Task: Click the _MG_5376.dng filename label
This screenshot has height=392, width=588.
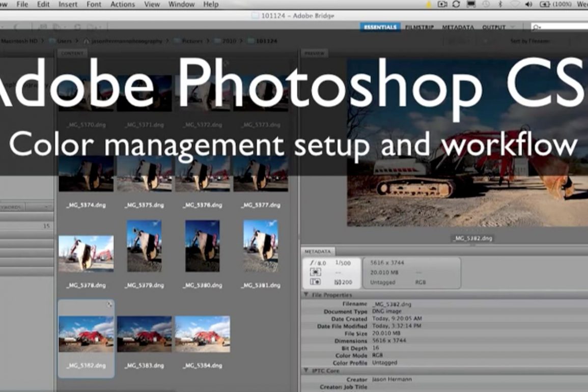Action: click(203, 205)
